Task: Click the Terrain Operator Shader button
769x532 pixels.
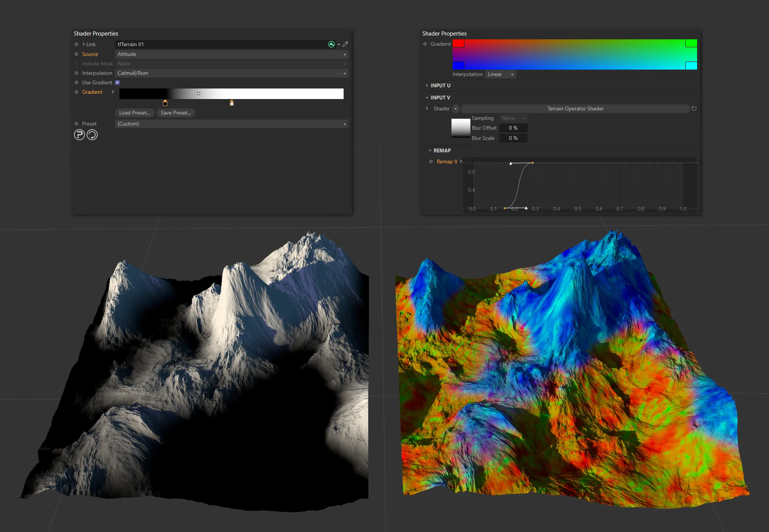Action: click(x=575, y=109)
